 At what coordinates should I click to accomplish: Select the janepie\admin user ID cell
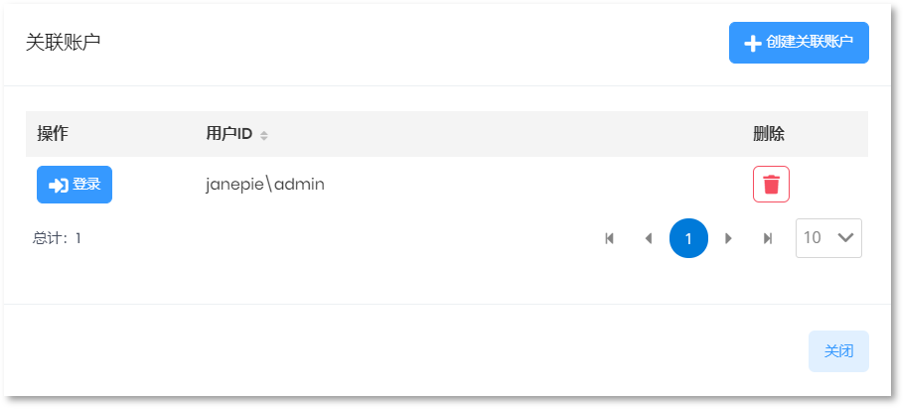(x=265, y=185)
